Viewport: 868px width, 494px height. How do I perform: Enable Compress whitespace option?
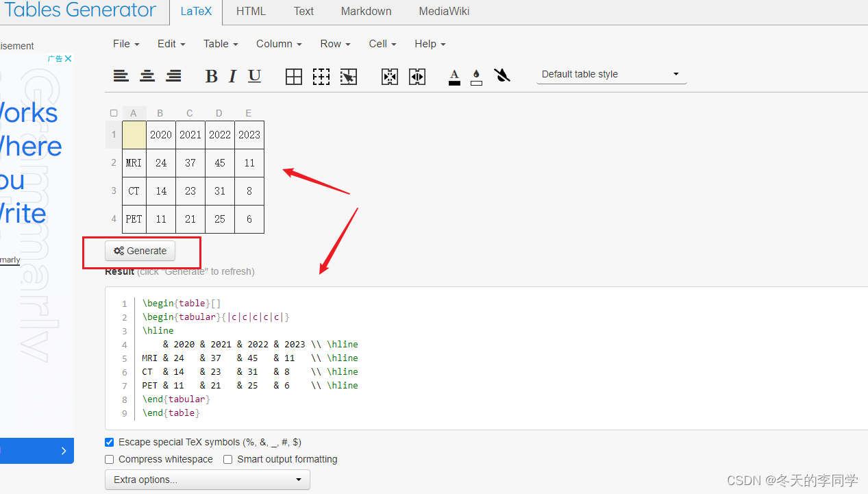coord(110,459)
